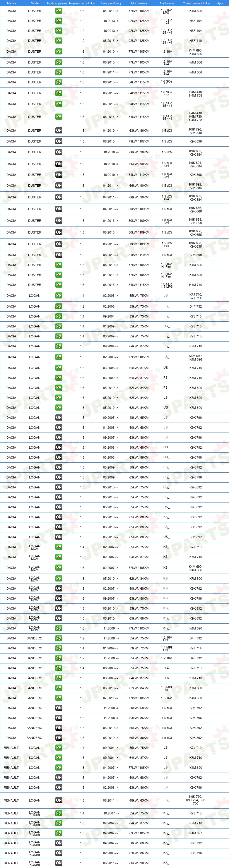Click the Model column header
The height and width of the screenshot is (868, 229).
tap(35, 3)
